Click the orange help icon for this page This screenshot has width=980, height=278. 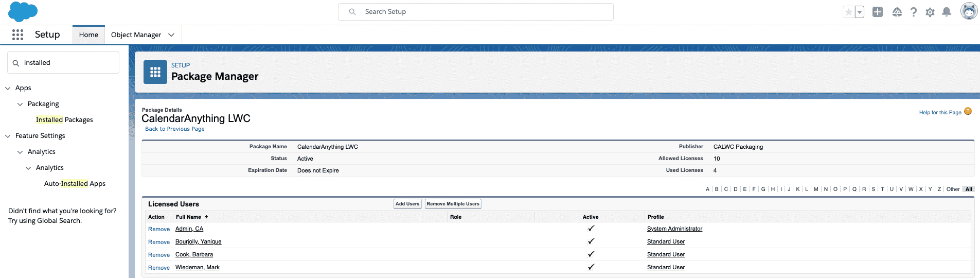[x=968, y=111]
